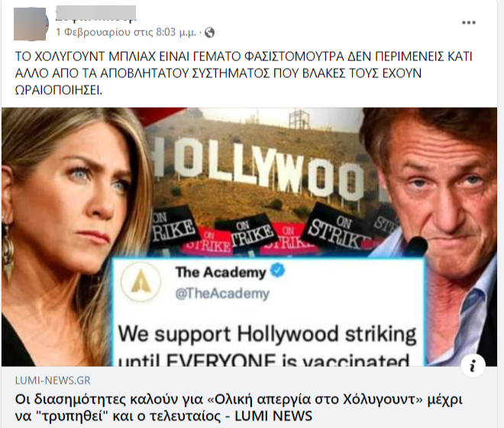The height and width of the screenshot is (428, 504).
Task: Click the link info 'i' icon
Action: [x=473, y=366]
